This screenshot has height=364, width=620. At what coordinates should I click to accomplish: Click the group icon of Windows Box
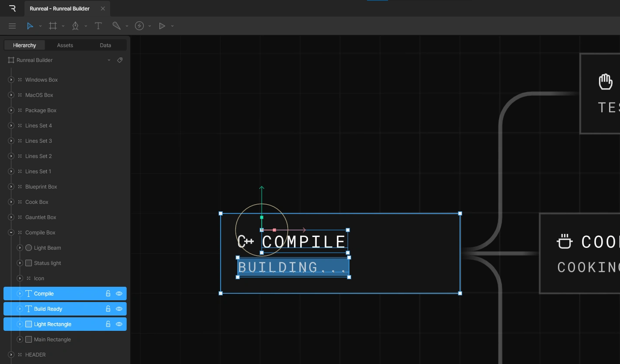pyautogui.click(x=20, y=80)
